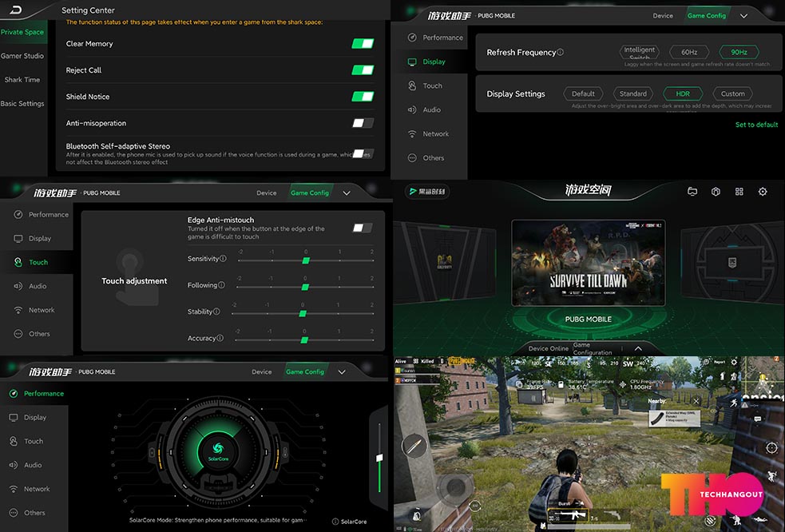Open the screen cast icon in game space header
The height and width of the screenshot is (532, 785).
[x=692, y=192]
